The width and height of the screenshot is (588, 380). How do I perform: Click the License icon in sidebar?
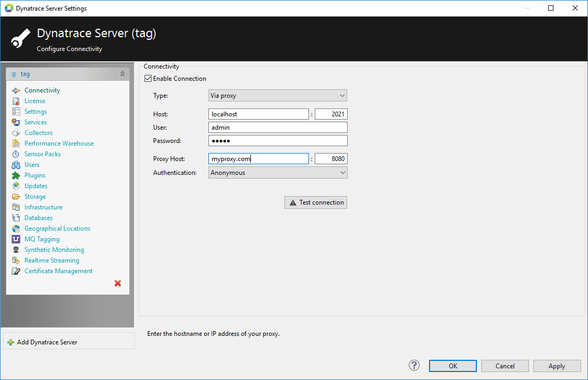point(16,101)
